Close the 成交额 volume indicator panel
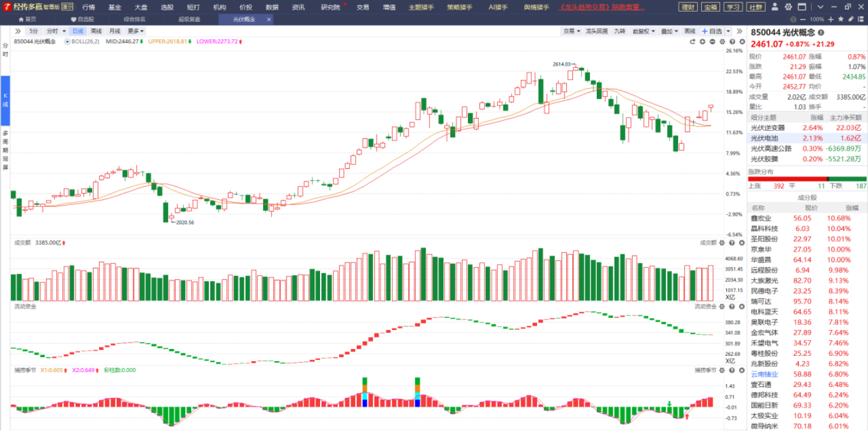Viewport: 868px width, 431px height. click(741, 243)
